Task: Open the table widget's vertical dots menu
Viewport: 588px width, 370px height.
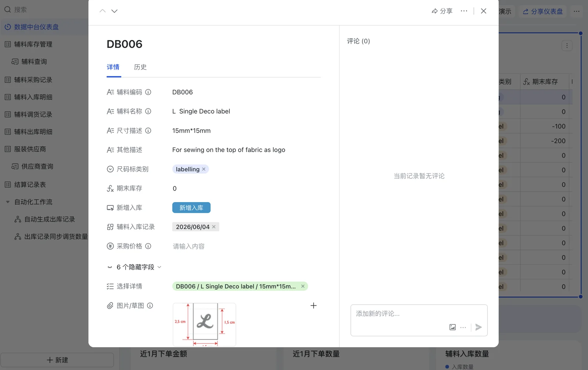Action: (x=567, y=46)
